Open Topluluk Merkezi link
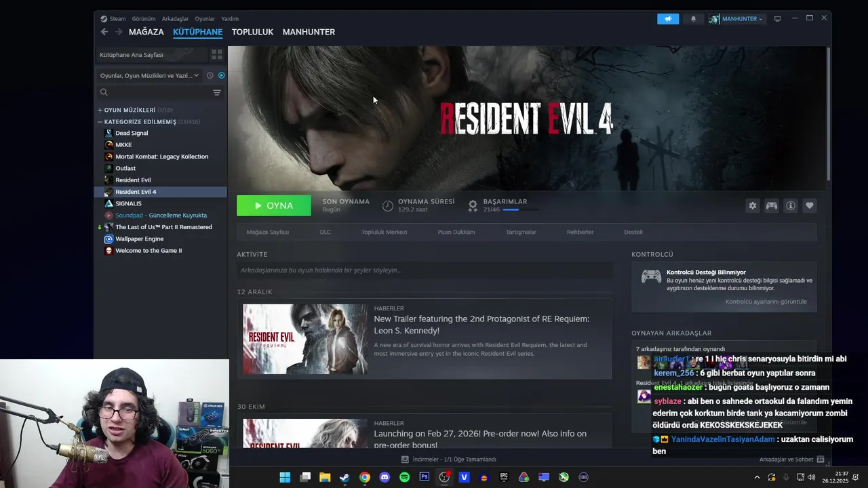This screenshot has height=488, width=868. tap(384, 232)
